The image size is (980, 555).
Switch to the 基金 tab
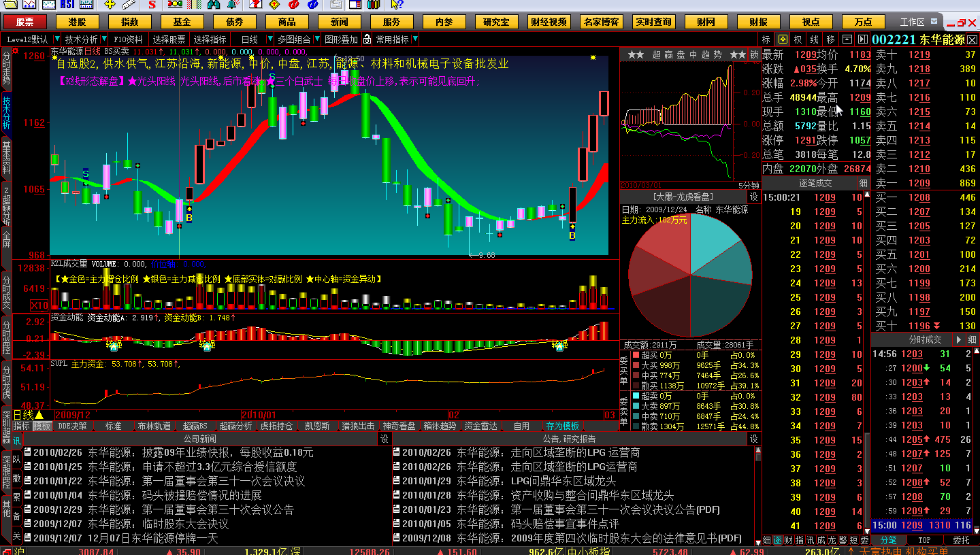coord(182,22)
